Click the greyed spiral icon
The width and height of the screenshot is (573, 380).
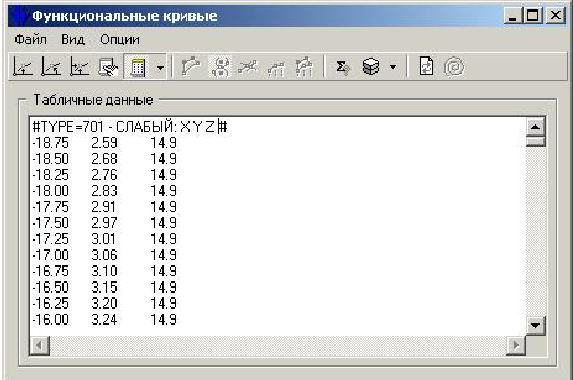(x=454, y=67)
